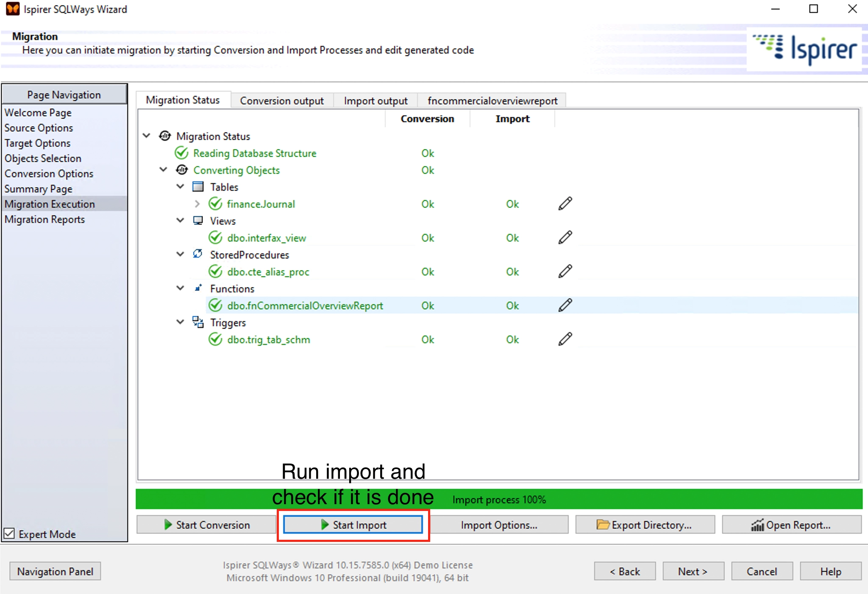The image size is (868, 594).
Task: Select the dbo.fnCommercialOverviewReport row
Action: click(532, 305)
